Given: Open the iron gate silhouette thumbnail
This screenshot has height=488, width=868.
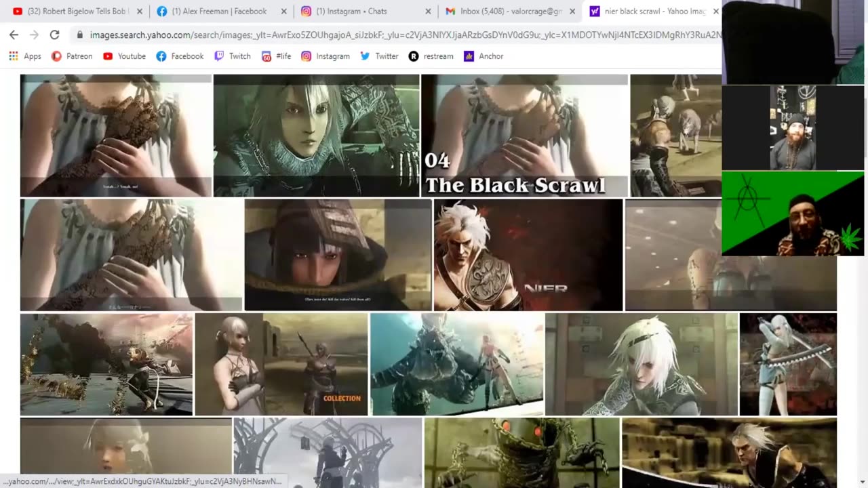Looking at the screenshot, I should coord(328,453).
